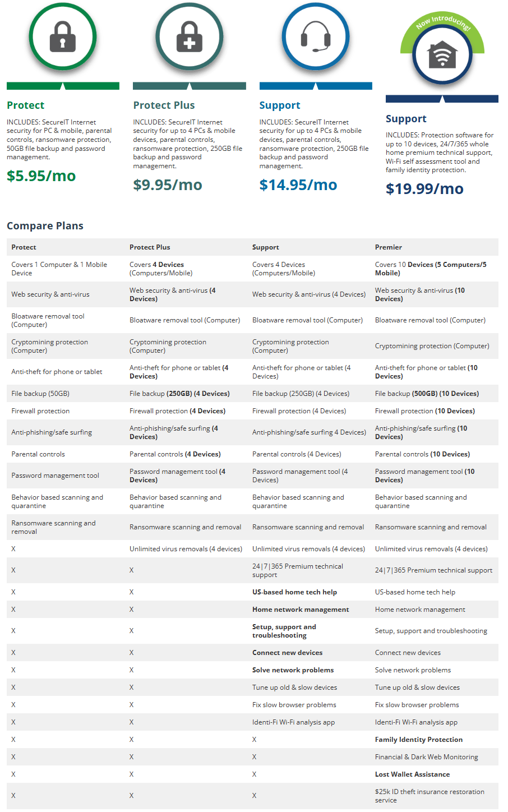
Task: Click the 'Now Introducing!' green banner
Action: 443,23
